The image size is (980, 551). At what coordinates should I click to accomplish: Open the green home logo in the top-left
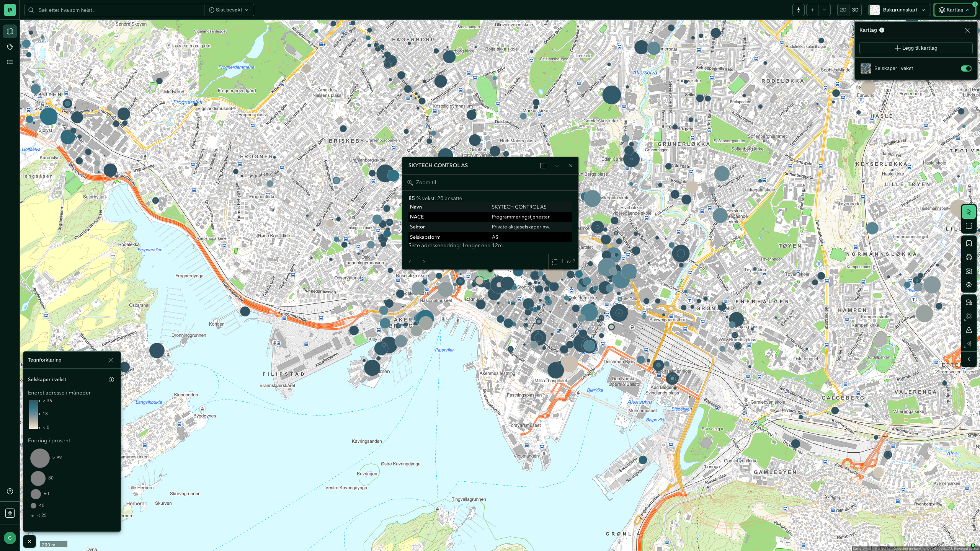click(x=10, y=10)
